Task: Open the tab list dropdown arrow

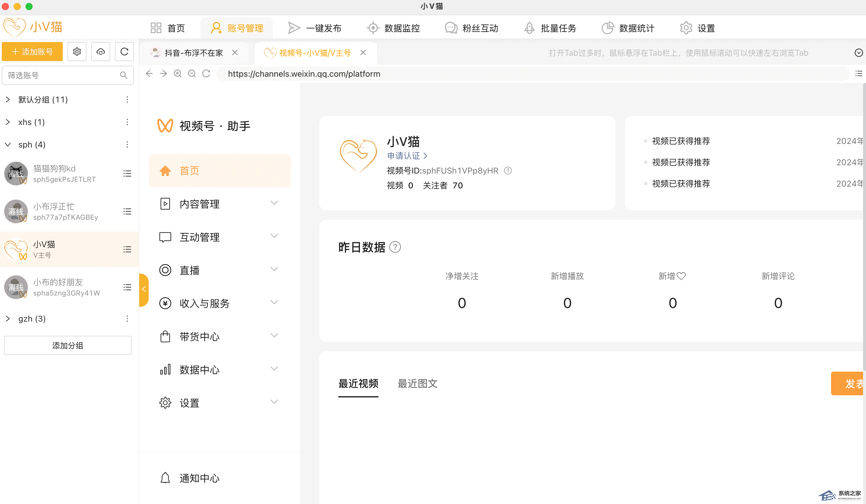Action: coord(858,53)
